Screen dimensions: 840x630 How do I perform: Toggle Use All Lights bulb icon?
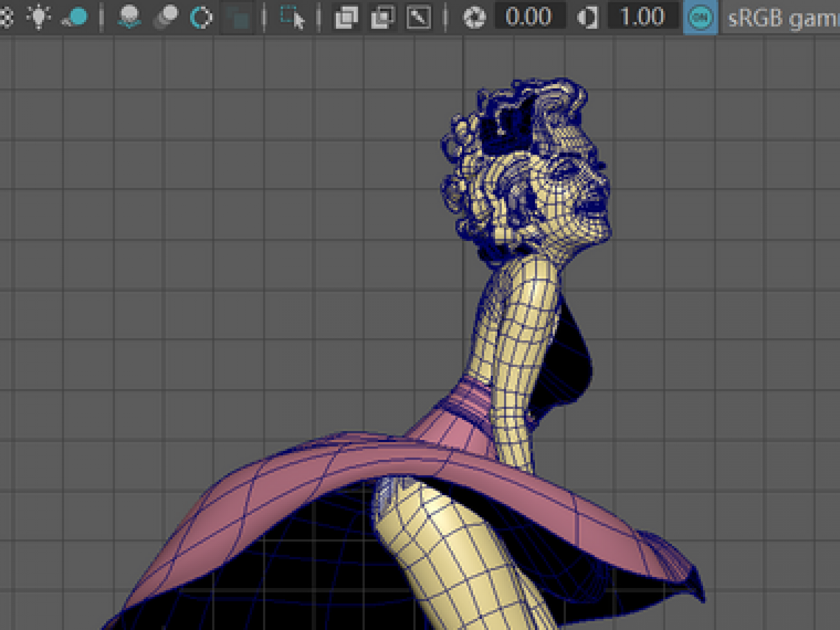point(39,17)
